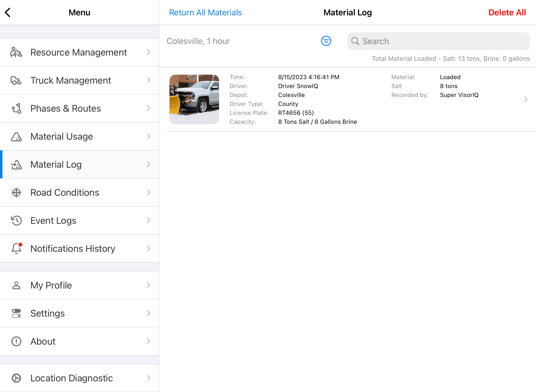536x392 pixels.
Task: Click the back arrow icon in Menu
Action: pos(8,12)
